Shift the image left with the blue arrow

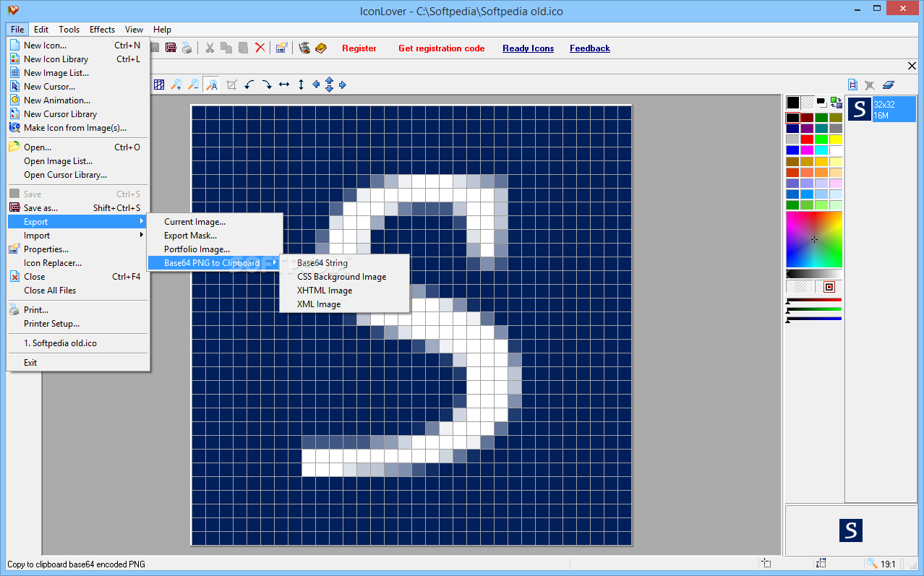[x=316, y=85]
